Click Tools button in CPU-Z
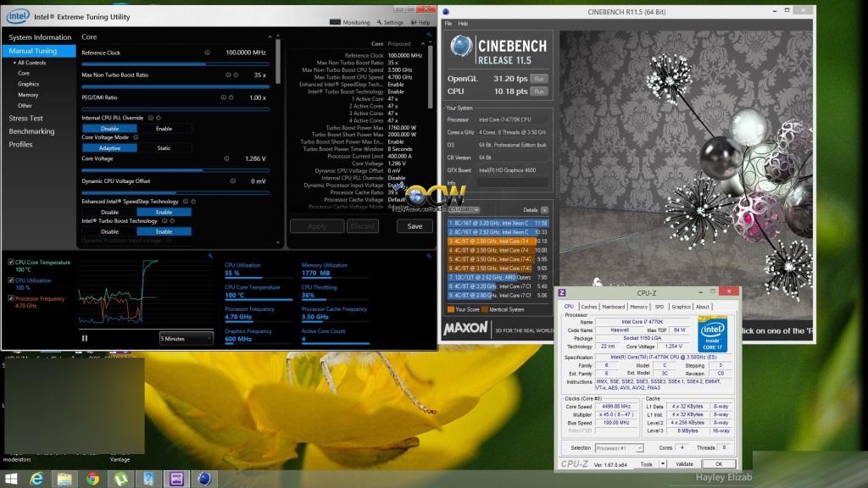 click(647, 464)
